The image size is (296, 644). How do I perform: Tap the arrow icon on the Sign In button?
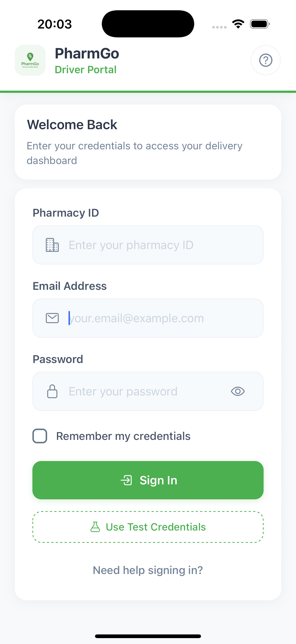pyautogui.click(x=126, y=480)
